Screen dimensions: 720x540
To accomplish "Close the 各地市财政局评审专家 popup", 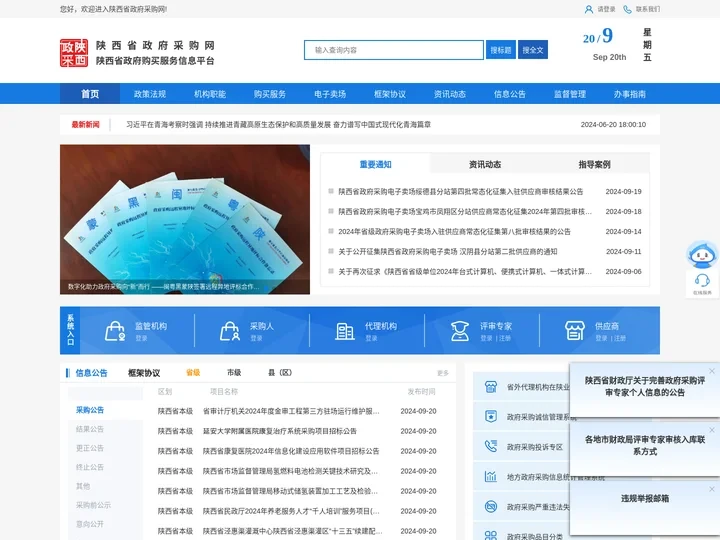I will [712, 430].
